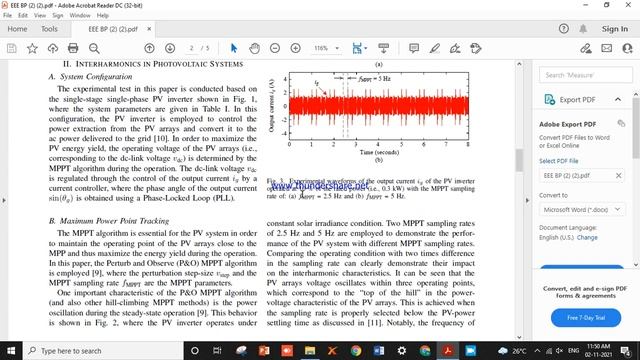Zoom out with the minus icon
This screenshot has width=640, height=360.
point(275,48)
